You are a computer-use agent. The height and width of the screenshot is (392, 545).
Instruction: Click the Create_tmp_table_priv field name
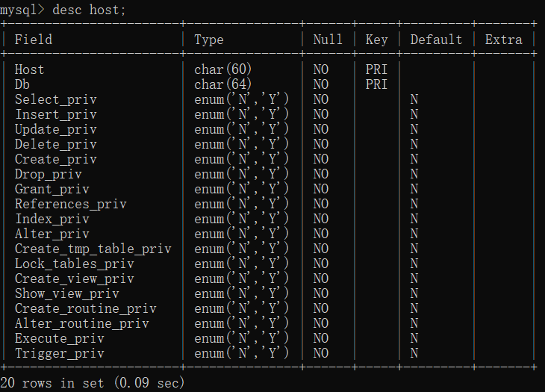(x=93, y=249)
